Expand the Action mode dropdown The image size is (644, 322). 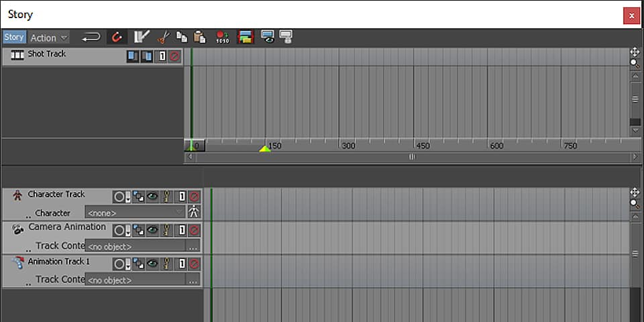pyautogui.click(x=49, y=38)
